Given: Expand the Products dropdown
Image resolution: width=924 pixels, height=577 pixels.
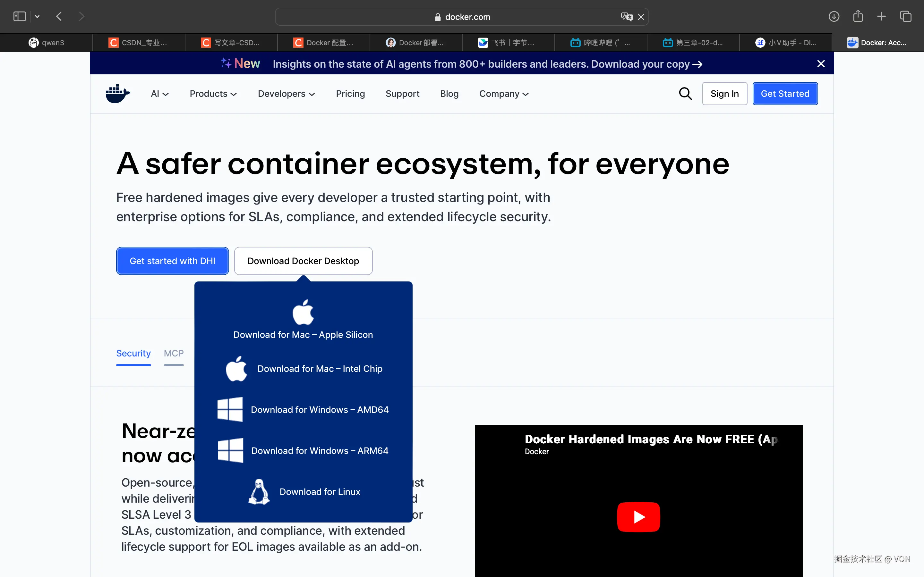Looking at the screenshot, I should pos(213,94).
